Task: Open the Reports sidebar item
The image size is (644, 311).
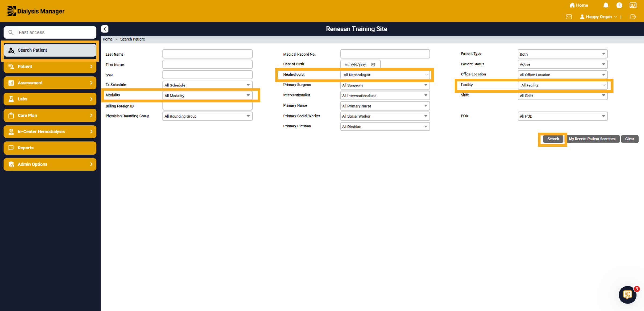Action: 50,148
